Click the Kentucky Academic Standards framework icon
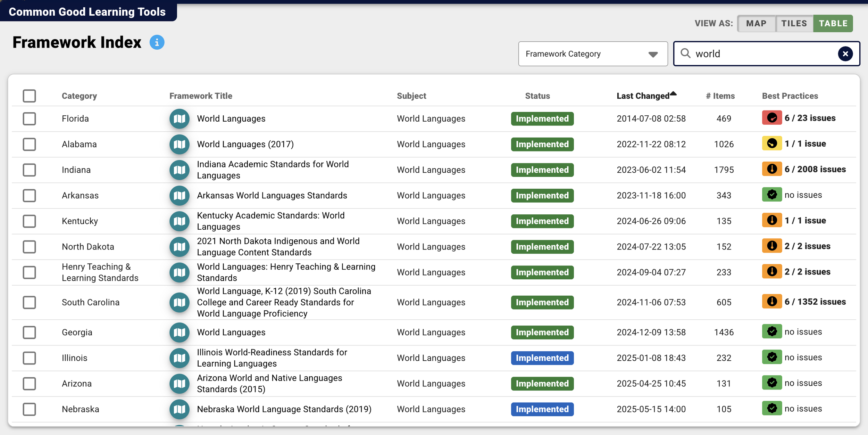Image resolution: width=868 pixels, height=435 pixels. pos(180,221)
